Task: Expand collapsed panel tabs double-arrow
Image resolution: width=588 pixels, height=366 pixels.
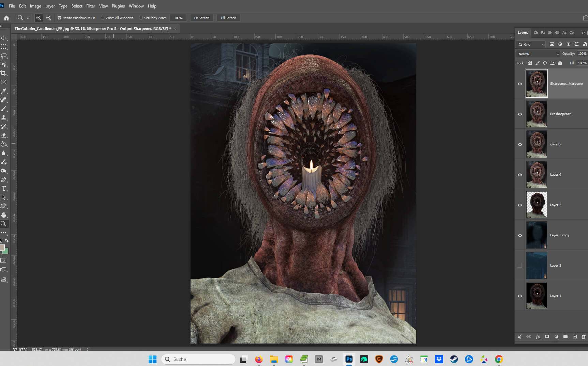Action: [x=583, y=33]
